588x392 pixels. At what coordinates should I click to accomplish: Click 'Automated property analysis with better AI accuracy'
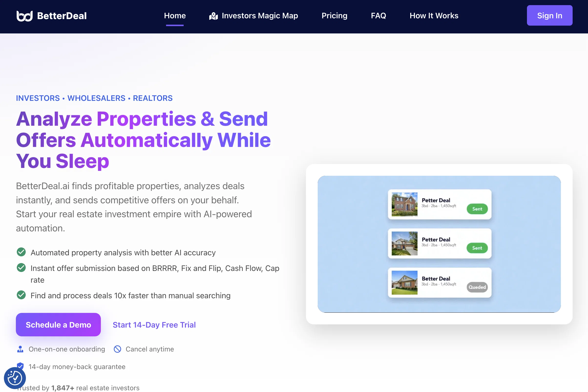123,252
